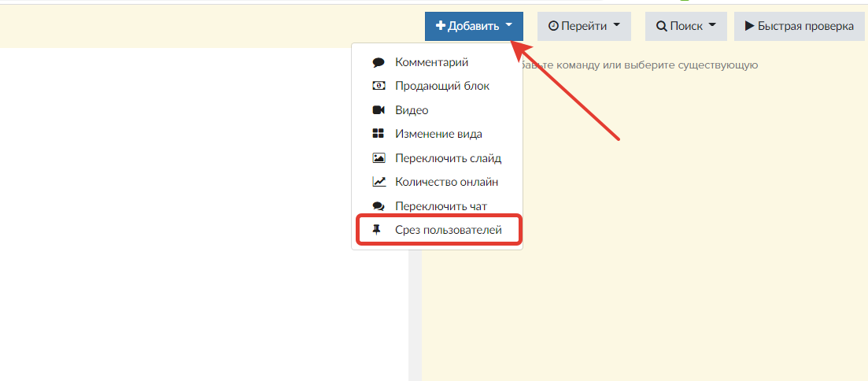868x381 pixels.
Task: Click the pushpin icon beside Срез пользователей
Action: pyautogui.click(x=379, y=231)
